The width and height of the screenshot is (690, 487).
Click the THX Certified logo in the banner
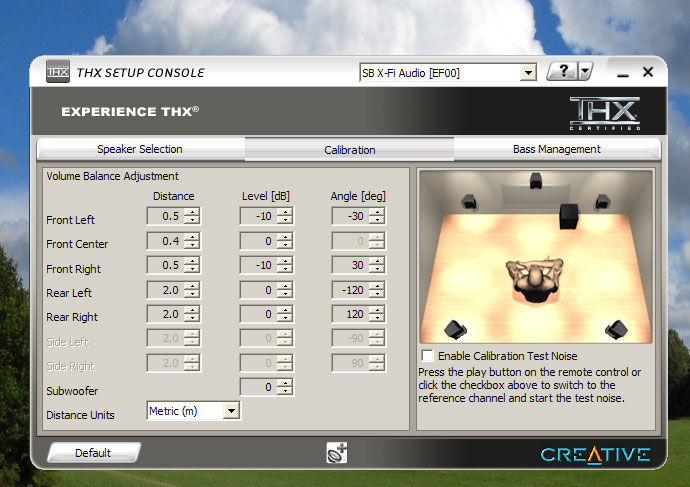605,114
